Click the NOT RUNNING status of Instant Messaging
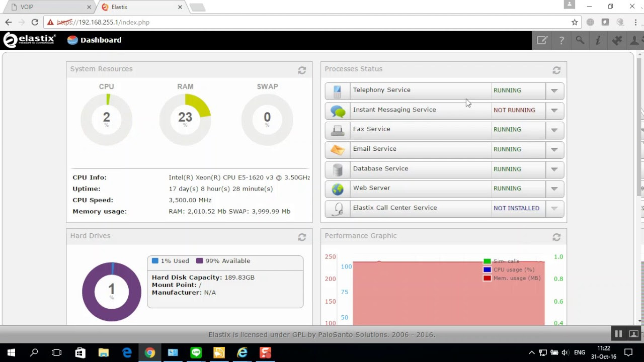This screenshot has width=644, height=362. 514,110
